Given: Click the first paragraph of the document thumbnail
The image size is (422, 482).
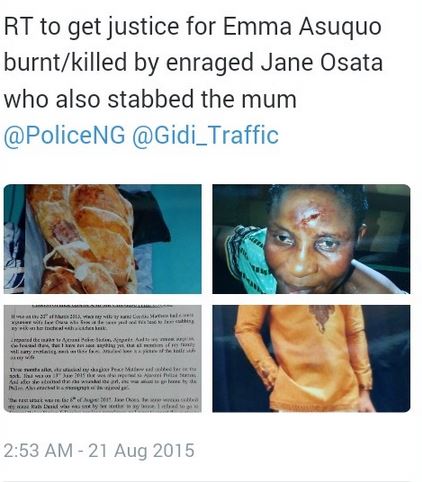Looking at the screenshot, I should coord(102,321).
